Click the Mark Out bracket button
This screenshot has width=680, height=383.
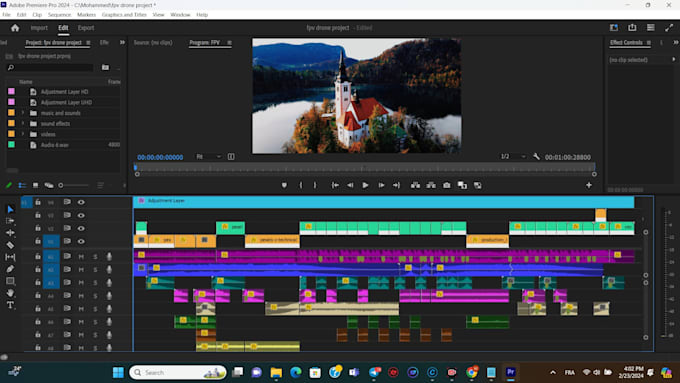pyautogui.click(x=315, y=185)
